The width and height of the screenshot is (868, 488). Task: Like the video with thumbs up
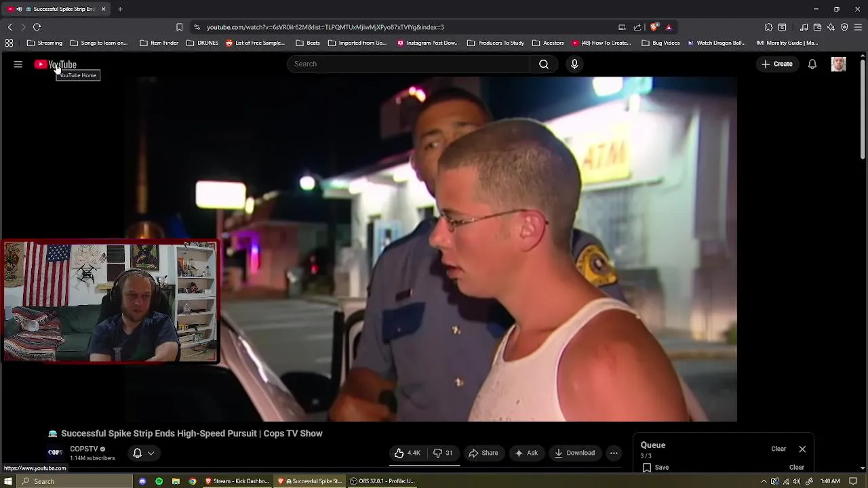(x=408, y=453)
